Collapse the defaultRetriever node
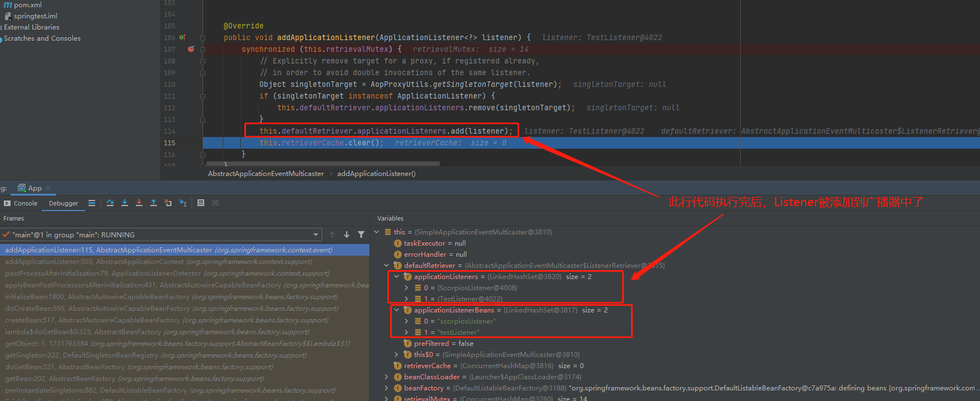Viewport: 980px width, 401px height. [x=387, y=266]
